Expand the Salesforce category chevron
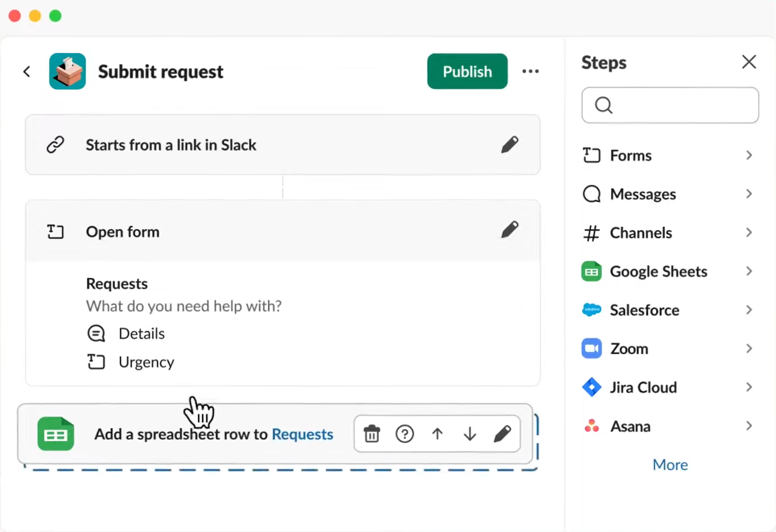 (x=749, y=310)
